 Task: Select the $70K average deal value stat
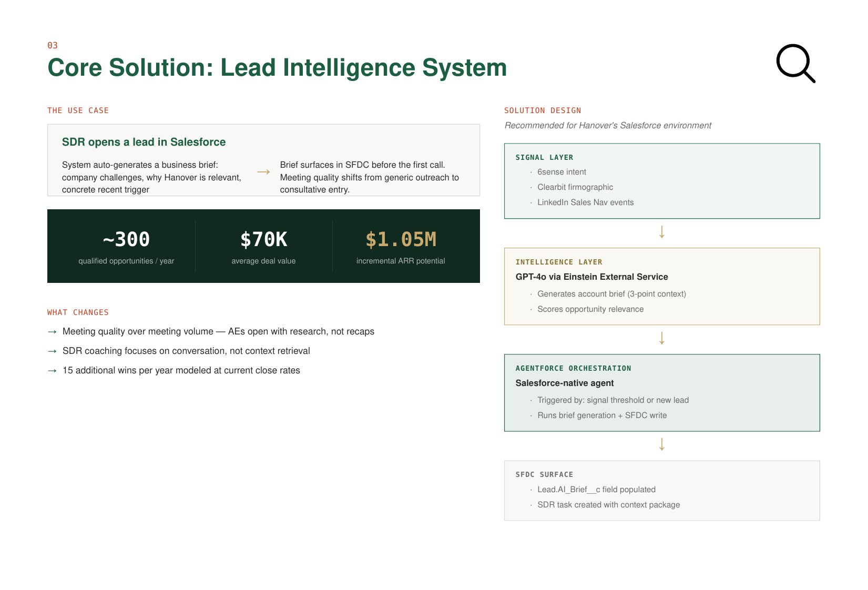pos(263,240)
